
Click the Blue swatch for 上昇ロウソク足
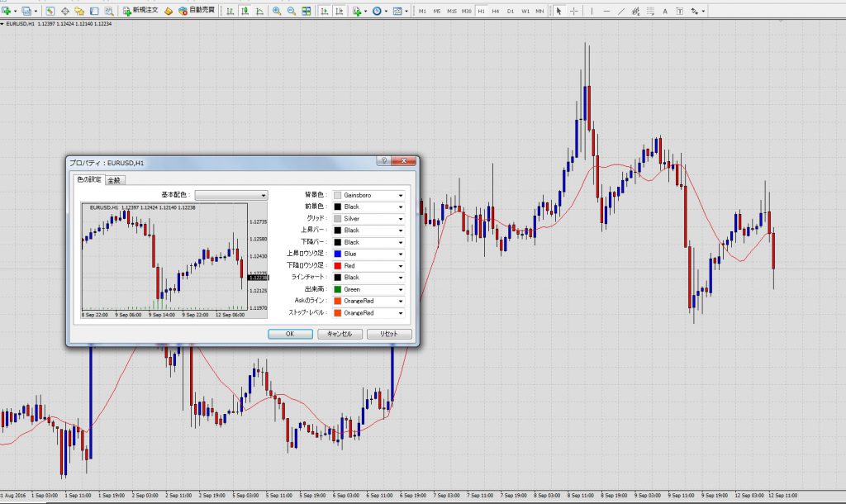[338, 254]
